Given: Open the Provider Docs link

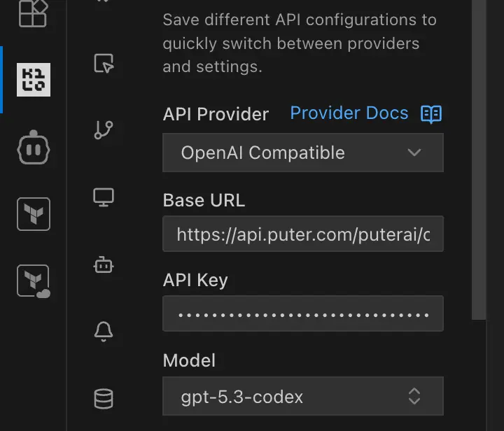Looking at the screenshot, I should (349, 113).
